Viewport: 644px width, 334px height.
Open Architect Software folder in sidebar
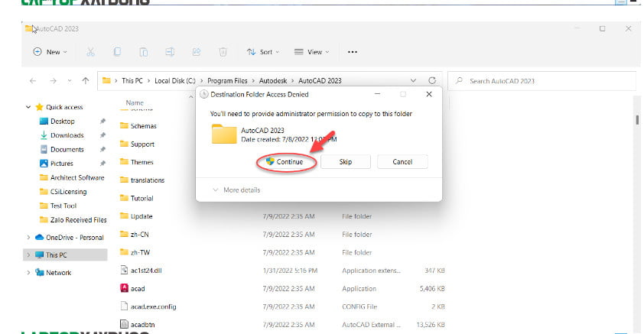pos(77,177)
